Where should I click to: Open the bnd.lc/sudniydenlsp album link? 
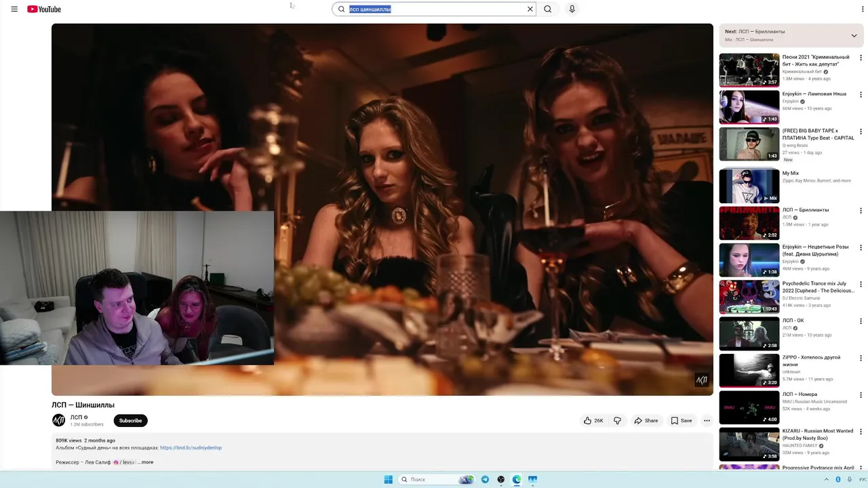tap(191, 447)
